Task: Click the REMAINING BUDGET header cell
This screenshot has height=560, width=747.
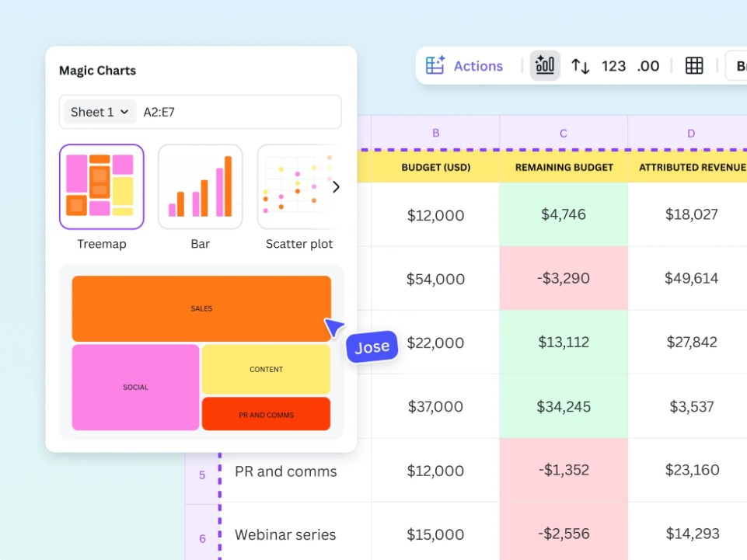Action: point(564,167)
